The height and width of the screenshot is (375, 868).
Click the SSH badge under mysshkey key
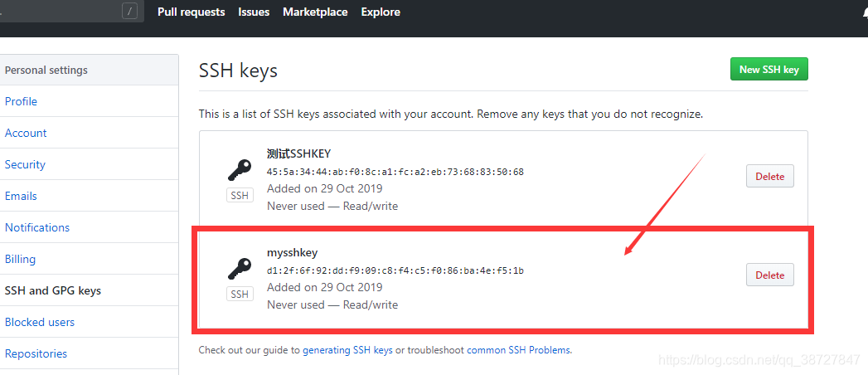pos(240,295)
